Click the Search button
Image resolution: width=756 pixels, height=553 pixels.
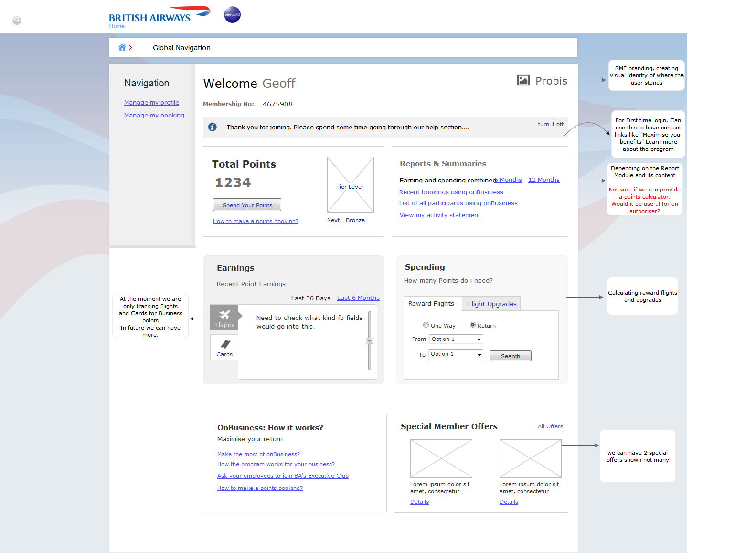click(510, 356)
